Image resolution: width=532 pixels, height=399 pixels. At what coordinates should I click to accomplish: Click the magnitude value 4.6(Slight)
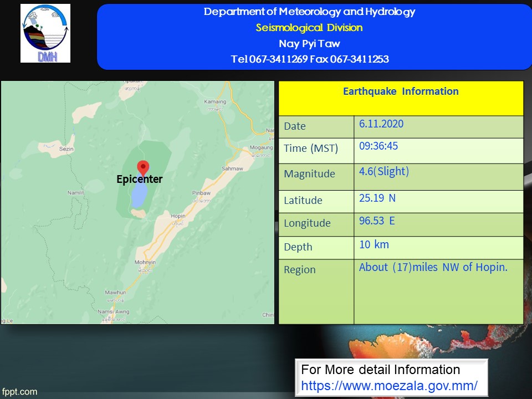pyautogui.click(x=383, y=172)
